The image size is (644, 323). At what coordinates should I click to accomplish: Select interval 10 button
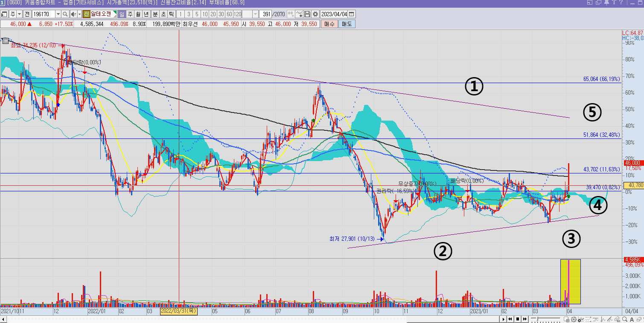[205, 14]
